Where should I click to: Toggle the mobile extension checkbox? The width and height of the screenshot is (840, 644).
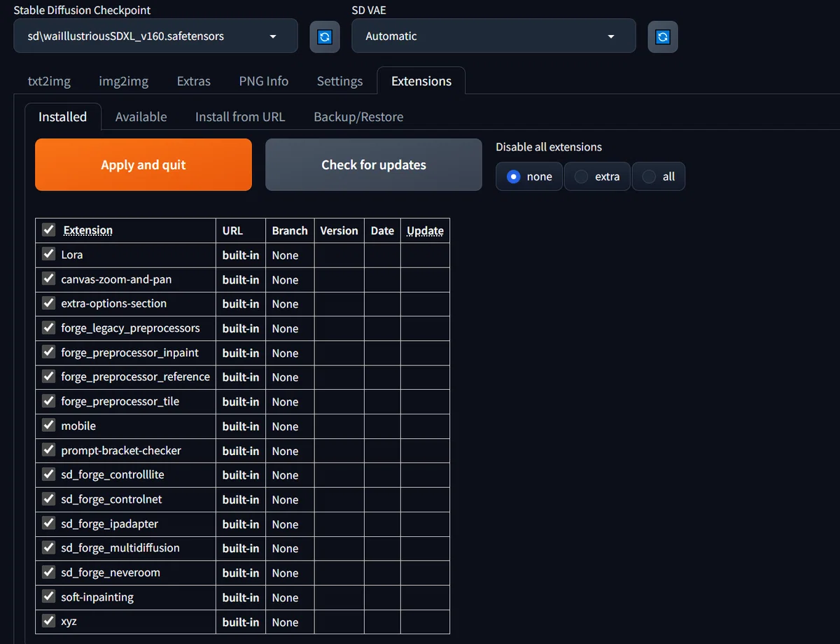[x=48, y=426]
